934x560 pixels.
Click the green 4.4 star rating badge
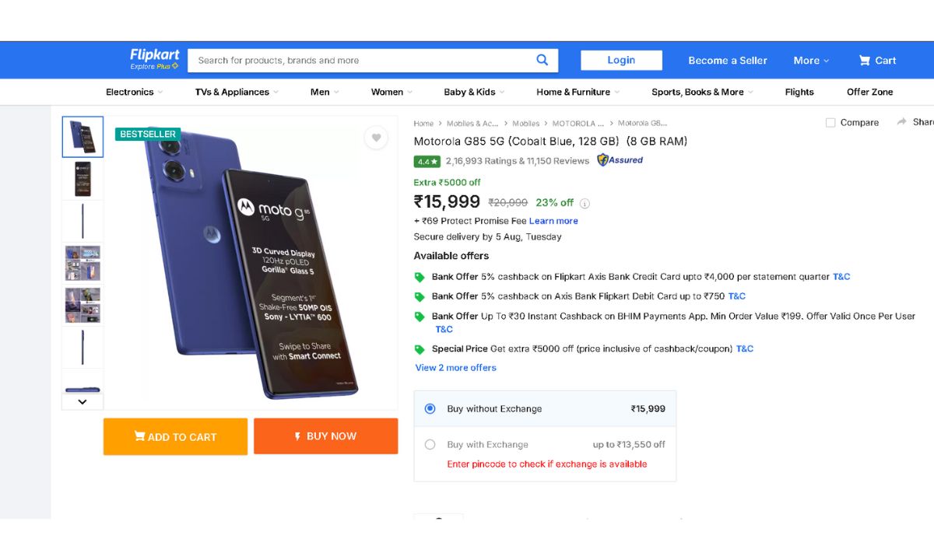(427, 161)
